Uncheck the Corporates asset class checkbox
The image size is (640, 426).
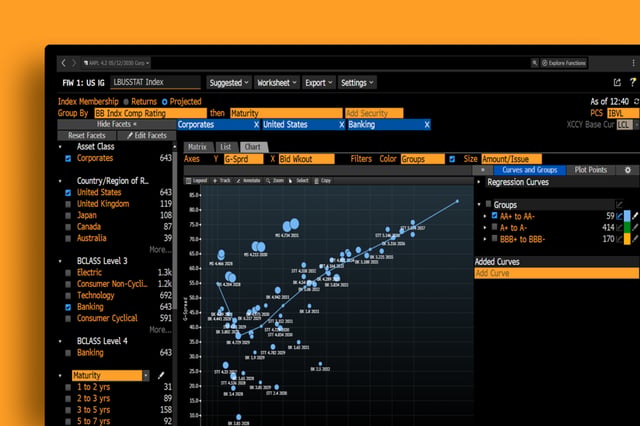pyautogui.click(x=68, y=158)
